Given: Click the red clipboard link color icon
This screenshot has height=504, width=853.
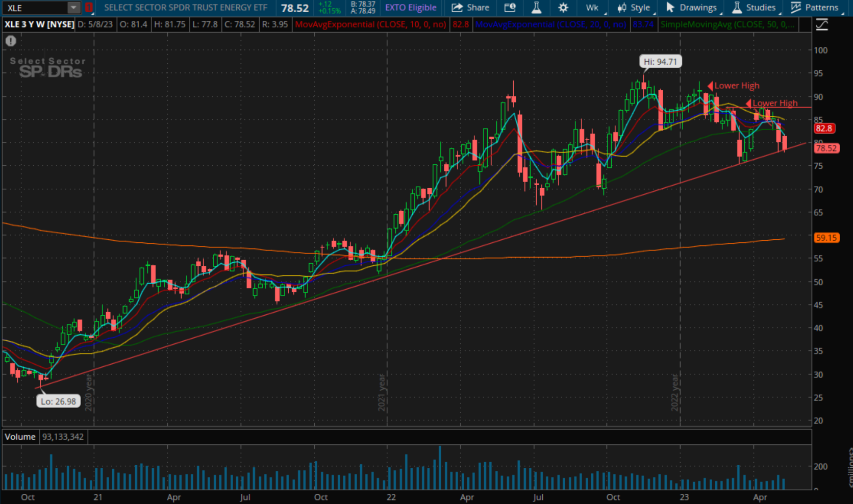Looking at the screenshot, I should [x=89, y=8].
